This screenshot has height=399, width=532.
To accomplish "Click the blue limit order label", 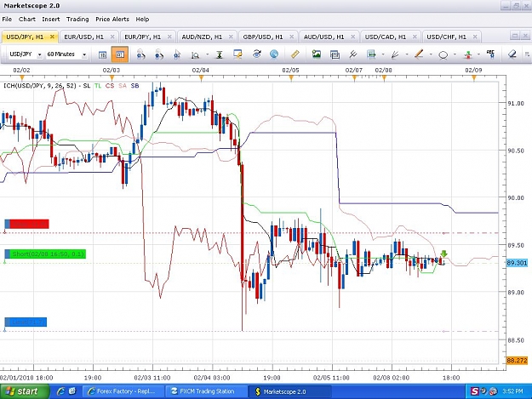I will click(x=26, y=322).
